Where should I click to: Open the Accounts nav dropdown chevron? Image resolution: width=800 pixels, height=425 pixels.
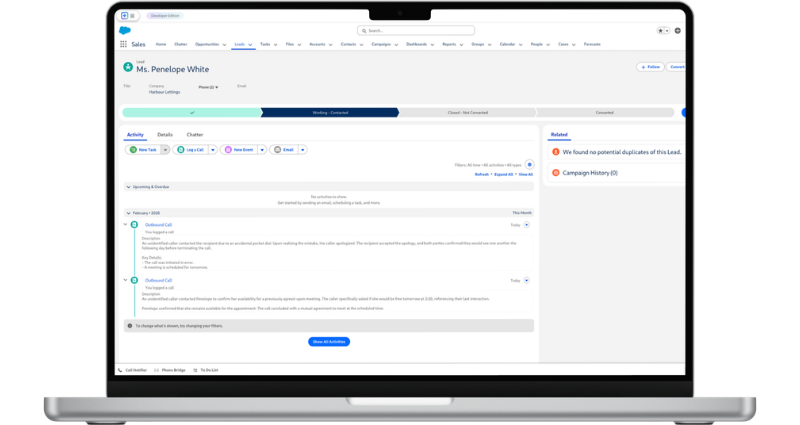331,45
